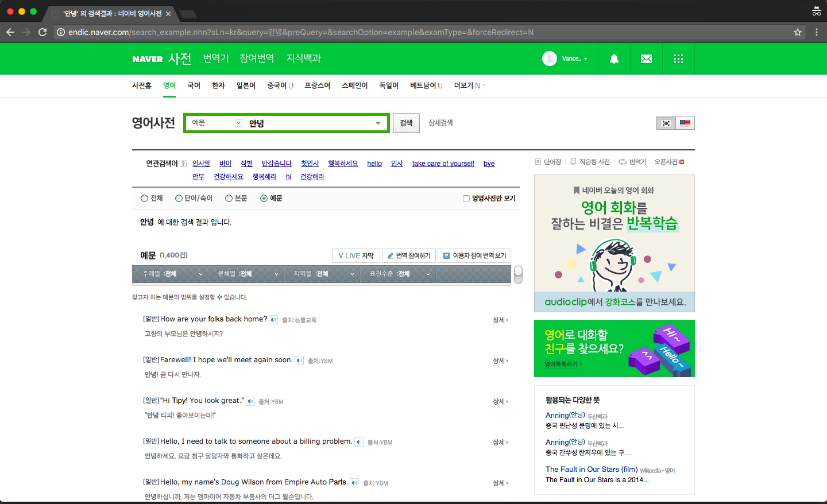This screenshot has width=827, height=504.
Task: Play audio for 'Hi Tipy! You look great.'
Action: click(250, 401)
